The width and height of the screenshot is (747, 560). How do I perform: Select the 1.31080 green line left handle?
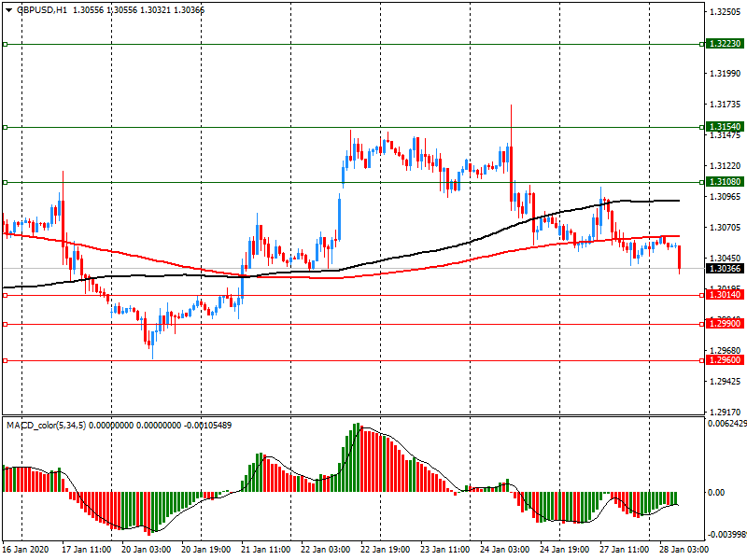[x=6, y=182]
